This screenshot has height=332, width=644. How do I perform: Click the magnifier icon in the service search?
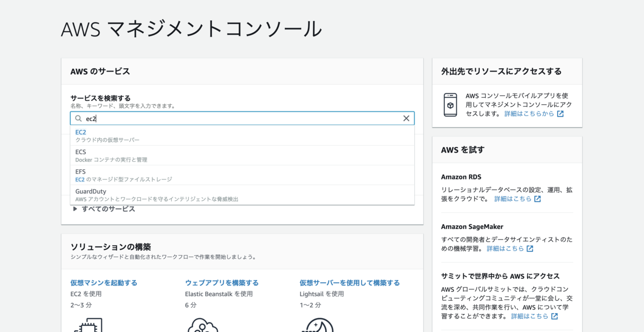[78, 118]
